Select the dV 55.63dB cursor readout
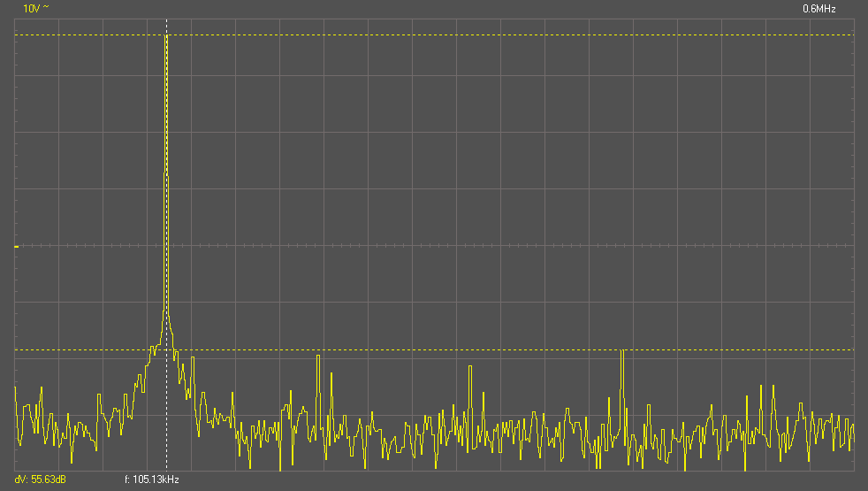This screenshot has width=868, height=491. pos(41,479)
